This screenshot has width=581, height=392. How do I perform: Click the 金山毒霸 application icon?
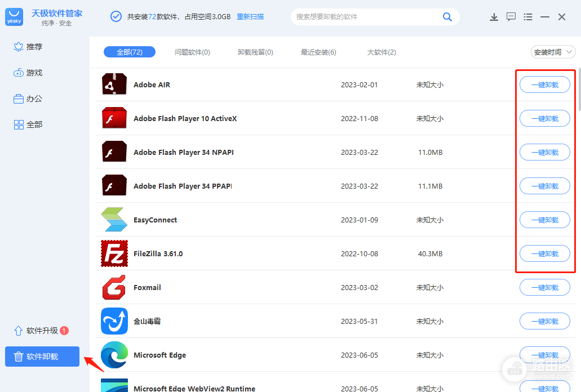pyautogui.click(x=114, y=321)
